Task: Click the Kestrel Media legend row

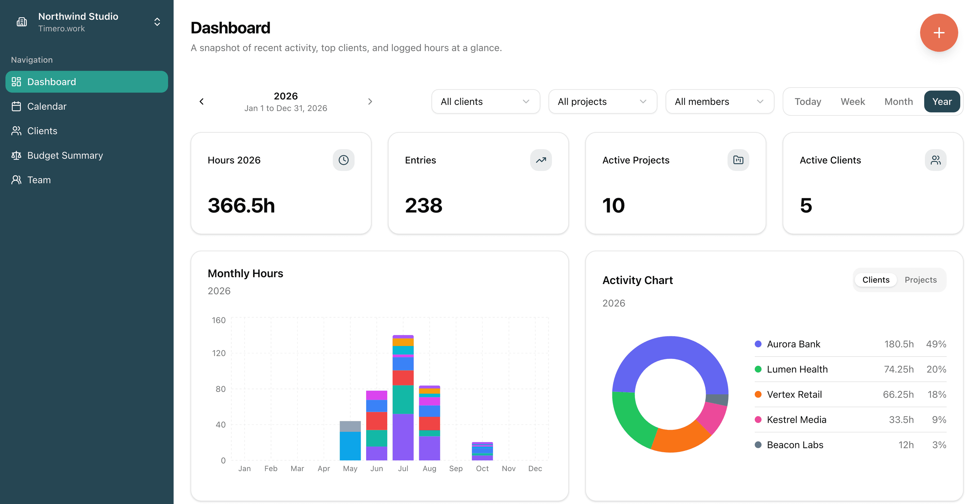Action: (850, 420)
